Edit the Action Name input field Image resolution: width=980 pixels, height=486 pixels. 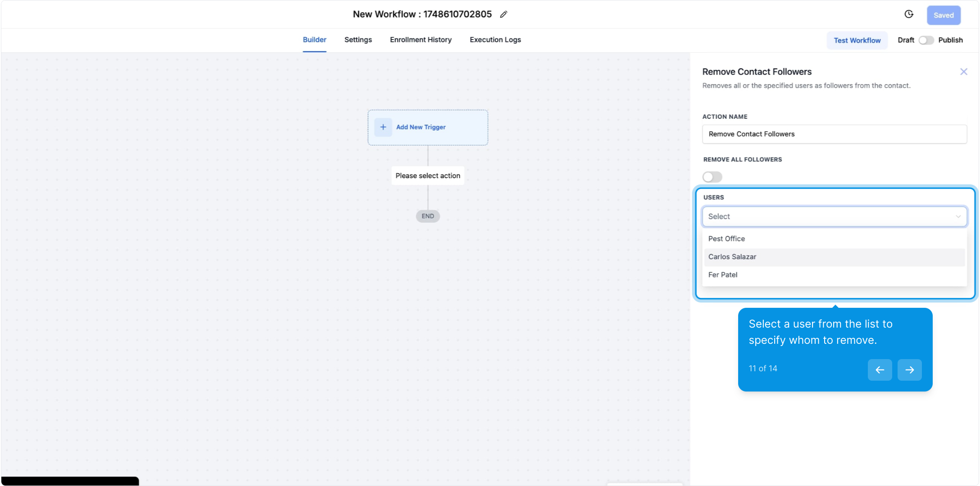834,134
